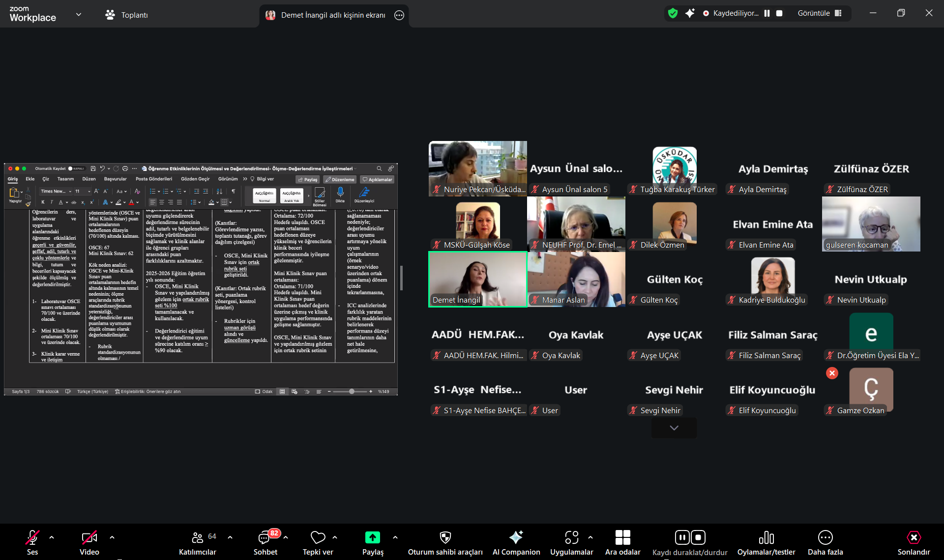Image resolution: width=944 pixels, height=560 pixels.
Task: Pause the recording via Kaydı duraklat/durdur
Action: click(x=682, y=537)
